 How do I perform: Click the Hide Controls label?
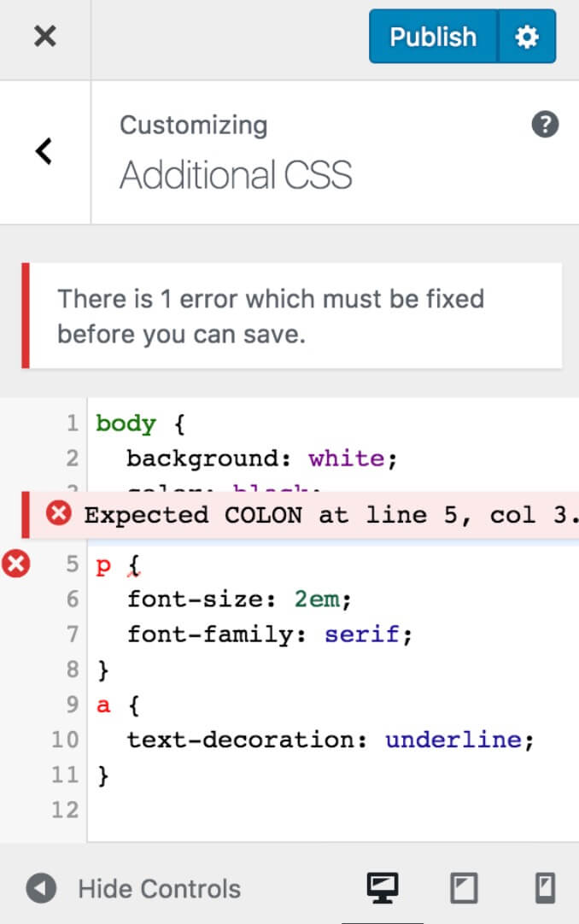(x=160, y=889)
